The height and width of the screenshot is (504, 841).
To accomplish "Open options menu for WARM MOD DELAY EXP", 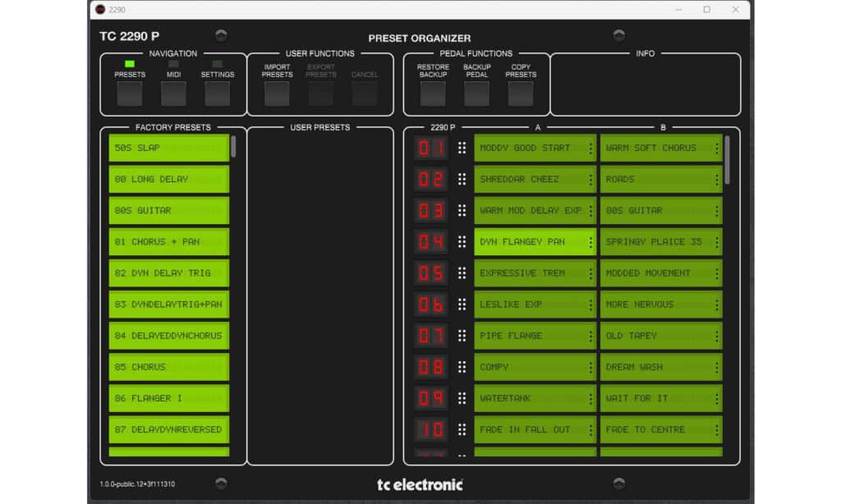I will pyautogui.click(x=591, y=211).
